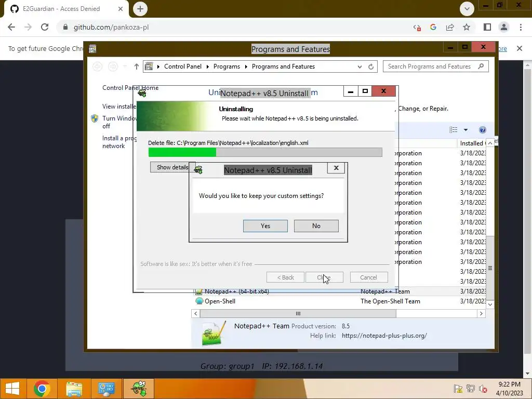Select the Open-Shell program row
The width and height of the screenshot is (532, 399).
[x=339, y=301]
